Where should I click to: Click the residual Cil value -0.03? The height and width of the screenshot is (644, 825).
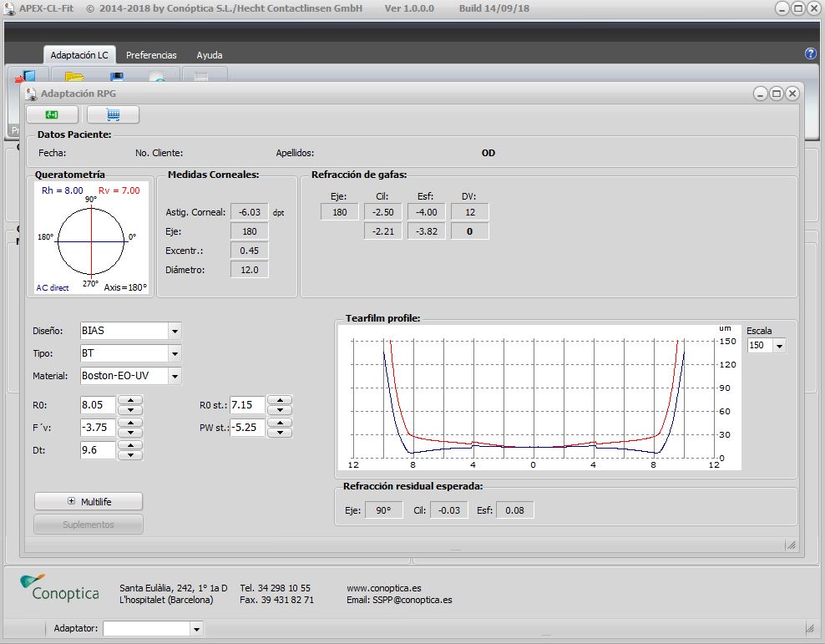[x=448, y=510]
